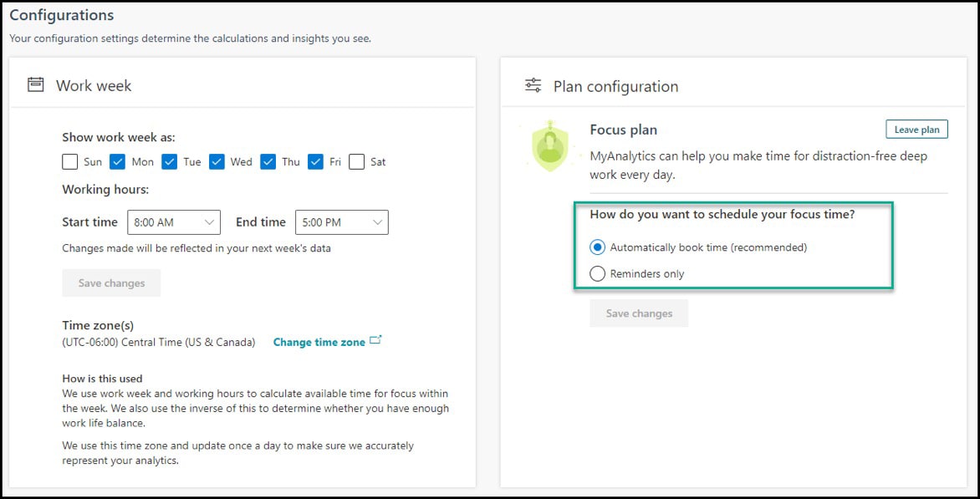The width and height of the screenshot is (980, 499).
Task: Toggle the Wed workday checkbox
Action: pyautogui.click(x=217, y=162)
